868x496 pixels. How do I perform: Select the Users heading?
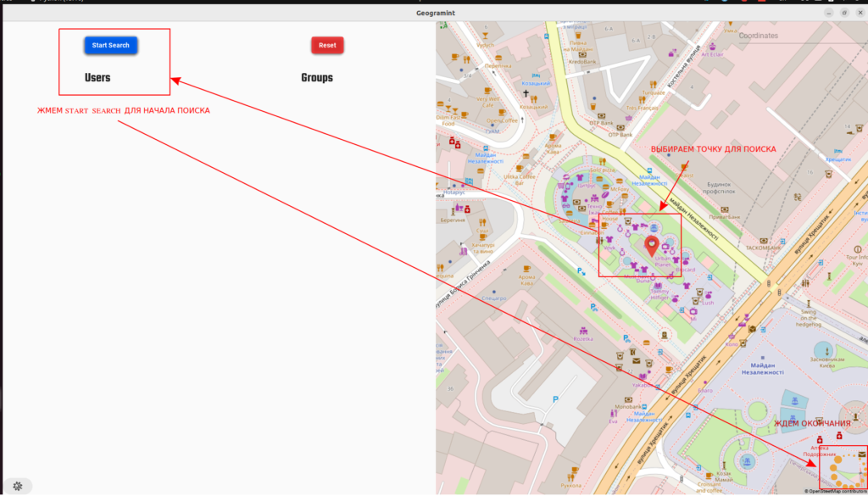(97, 77)
